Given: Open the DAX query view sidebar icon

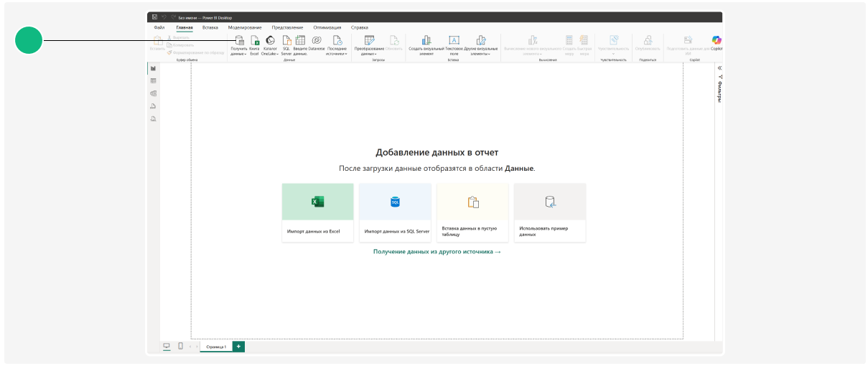Looking at the screenshot, I should 153,106.
